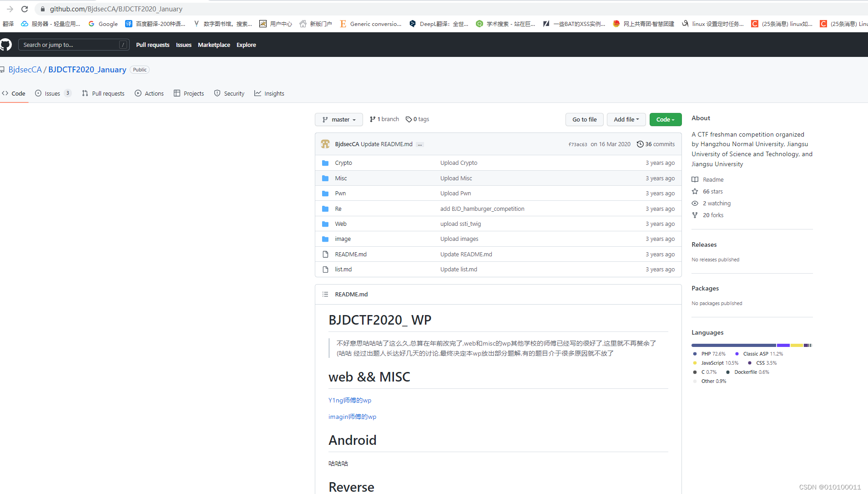
Task: Open the green Code dropdown
Action: click(x=665, y=119)
